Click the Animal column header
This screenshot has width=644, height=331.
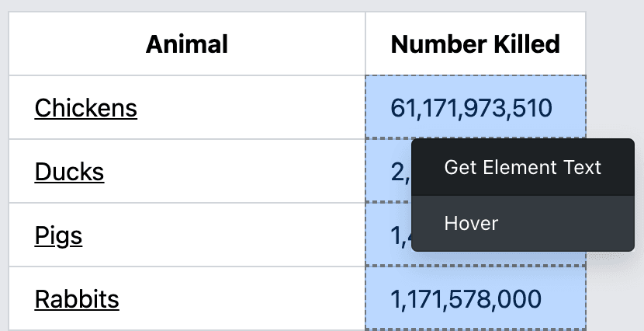tap(187, 44)
